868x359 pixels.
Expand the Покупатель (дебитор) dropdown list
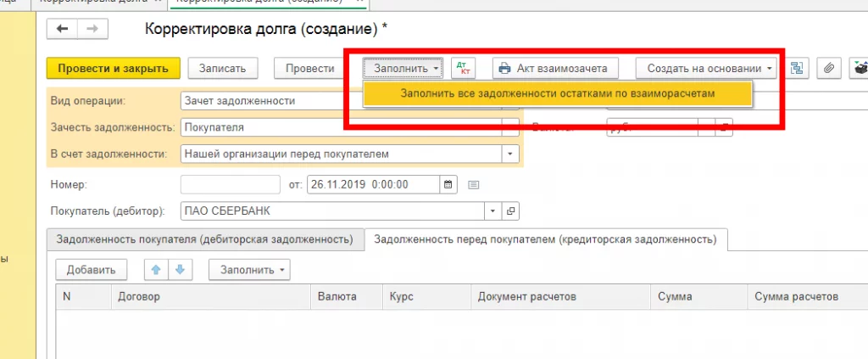coord(493,211)
